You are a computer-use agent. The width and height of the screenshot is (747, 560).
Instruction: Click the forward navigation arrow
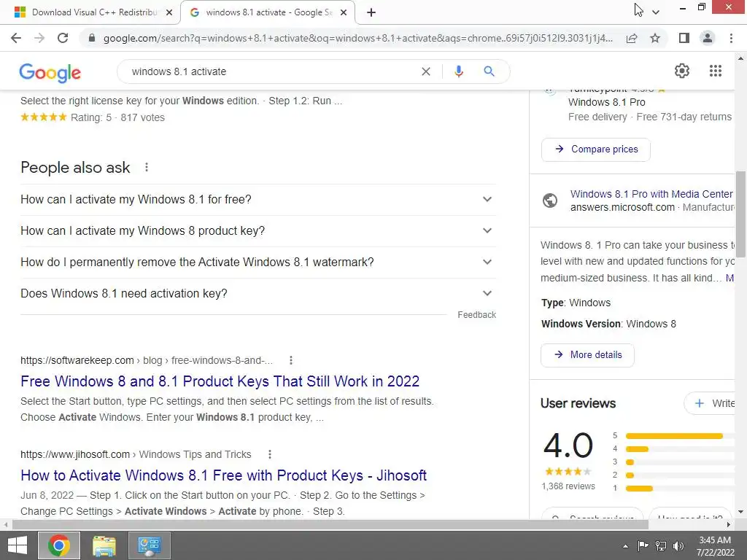[39, 38]
